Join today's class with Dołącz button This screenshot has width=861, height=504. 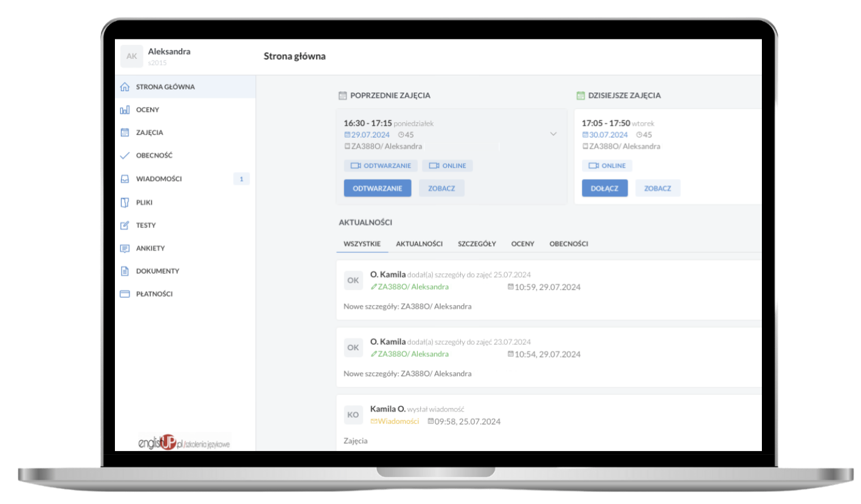[x=604, y=188]
